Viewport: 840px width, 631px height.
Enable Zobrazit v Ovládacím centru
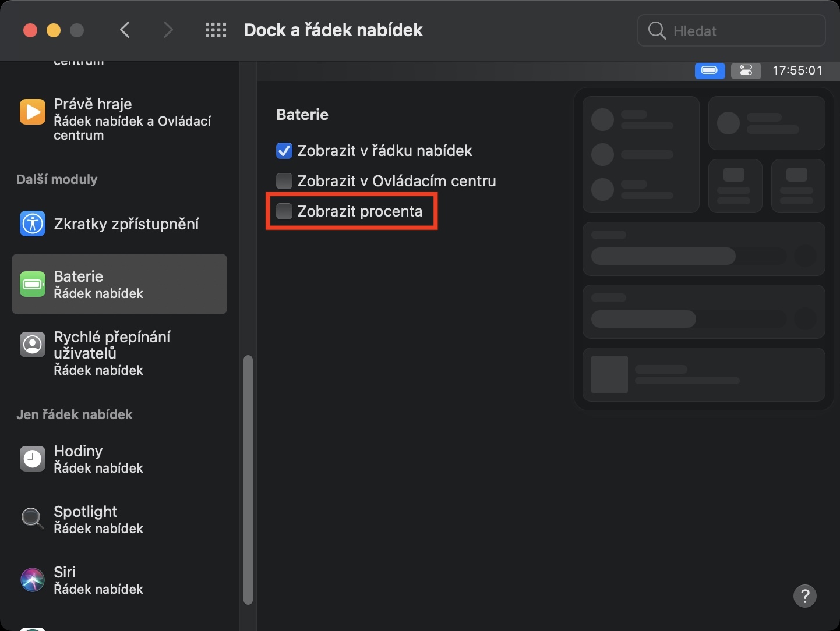[x=284, y=181]
